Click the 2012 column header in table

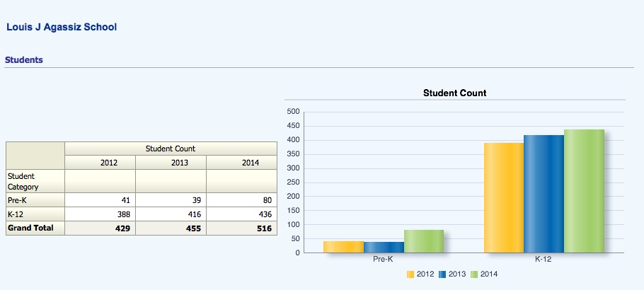(x=109, y=163)
